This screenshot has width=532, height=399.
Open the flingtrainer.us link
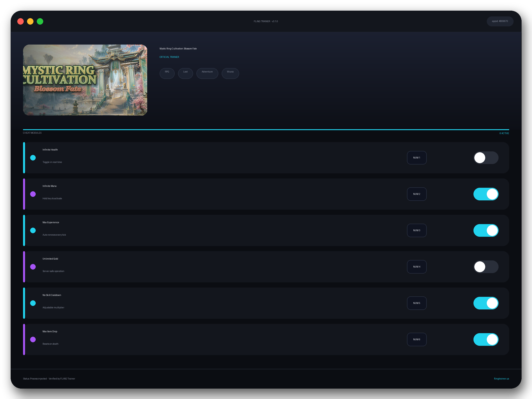[x=501, y=379]
